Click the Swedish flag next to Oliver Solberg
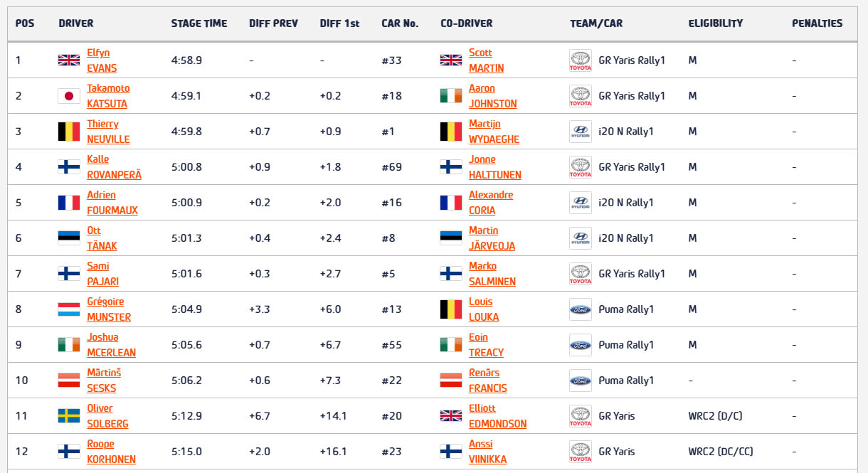868x473 pixels. 69,416
